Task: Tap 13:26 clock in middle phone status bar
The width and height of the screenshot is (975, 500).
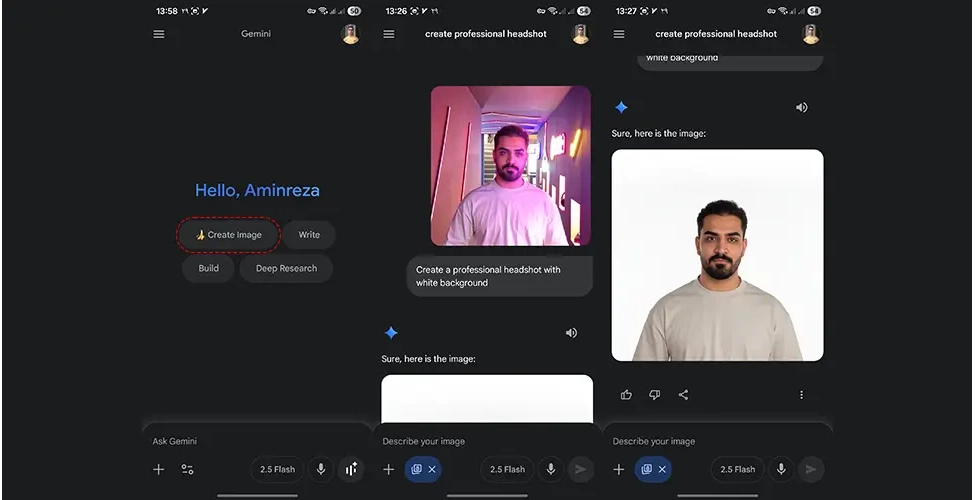Action: (396, 11)
